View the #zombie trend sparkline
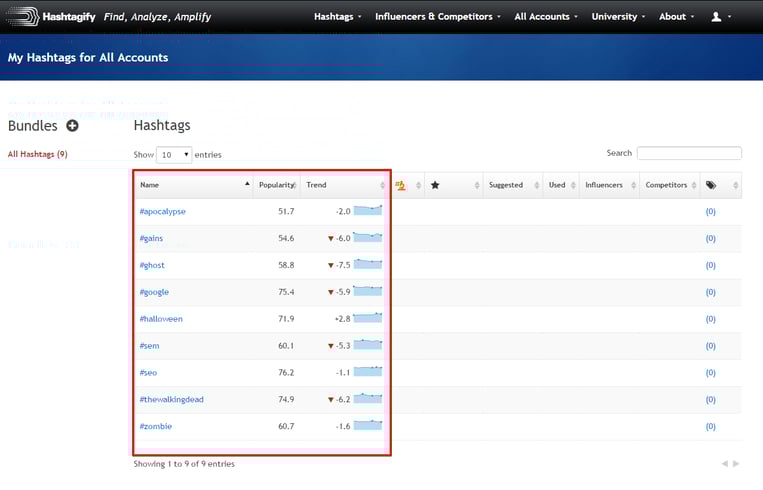The width and height of the screenshot is (763, 490). (368, 425)
